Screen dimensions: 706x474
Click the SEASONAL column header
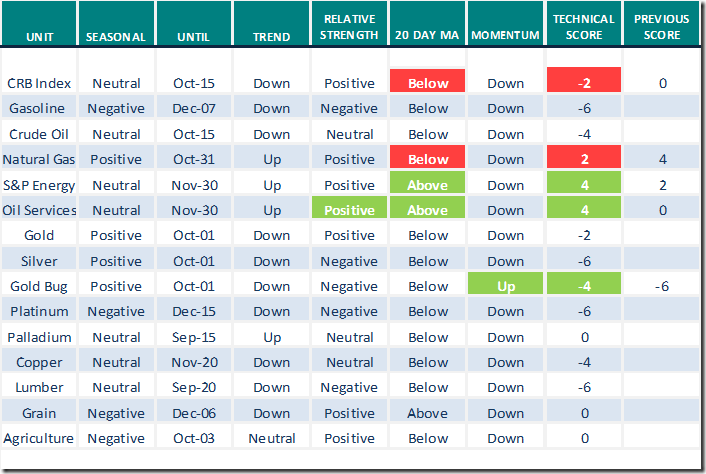pos(115,37)
